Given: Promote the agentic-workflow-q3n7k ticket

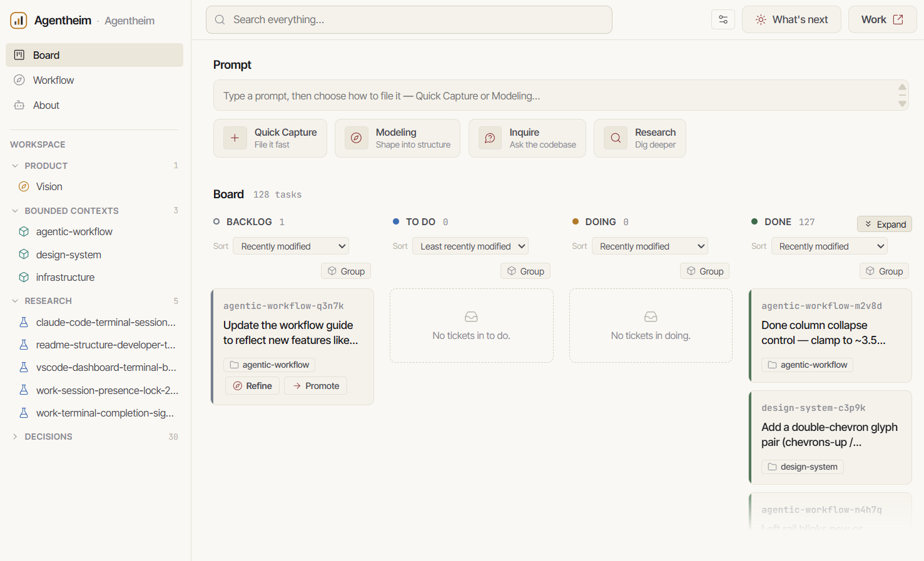Looking at the screenshot, I should click(315, 386).
